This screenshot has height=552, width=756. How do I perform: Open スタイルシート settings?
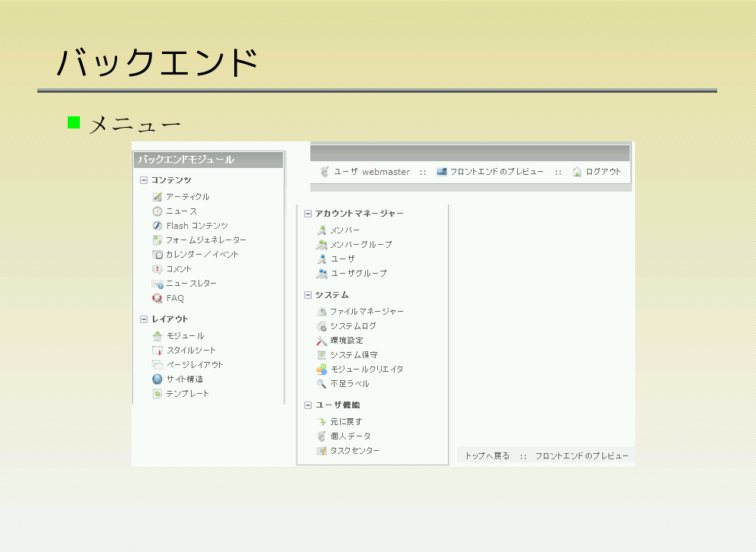[x=191, y=351]
